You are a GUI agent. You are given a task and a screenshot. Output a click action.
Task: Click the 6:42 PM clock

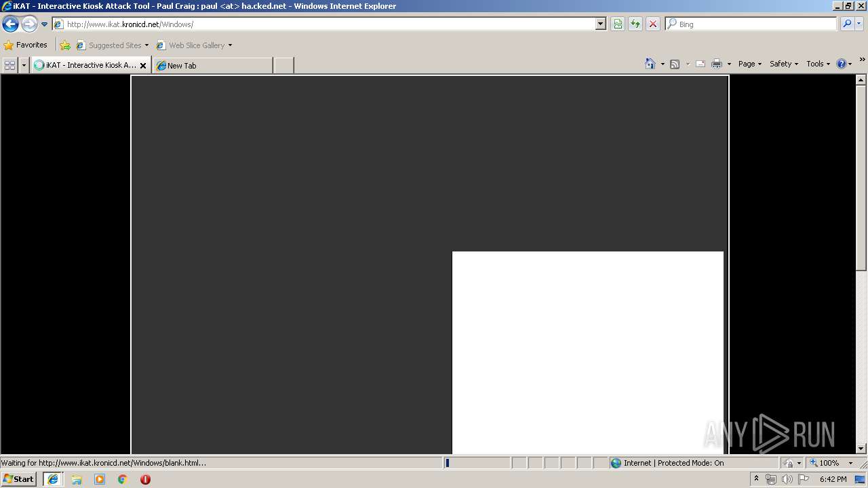click(833, 479)
